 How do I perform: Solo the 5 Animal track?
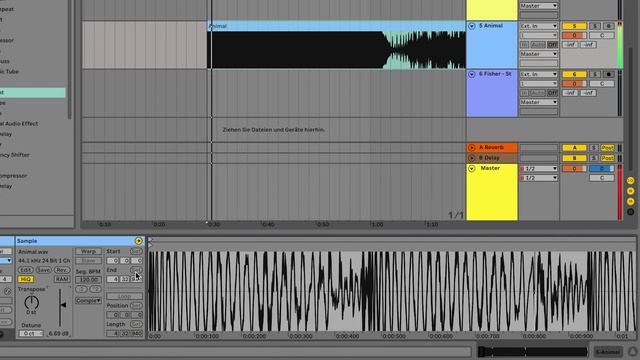tap(595, 26)
